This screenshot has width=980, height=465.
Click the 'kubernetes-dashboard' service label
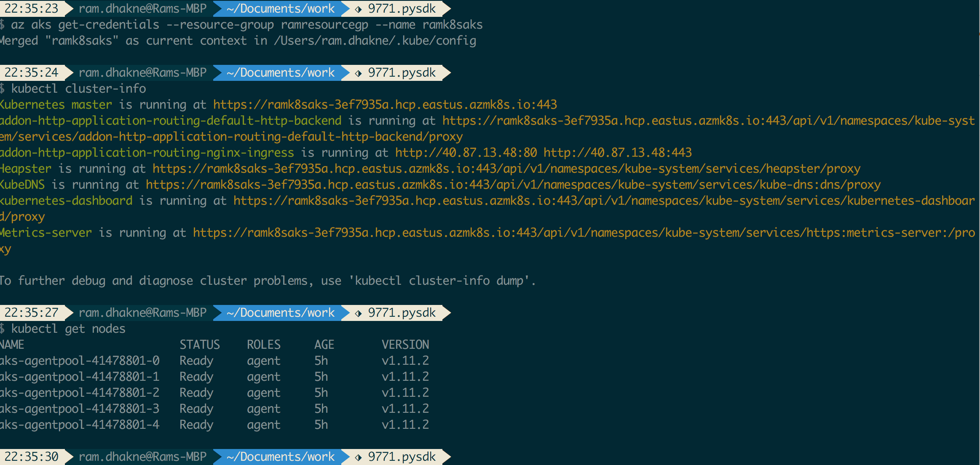pyautogui.click(x=66, y=200)
